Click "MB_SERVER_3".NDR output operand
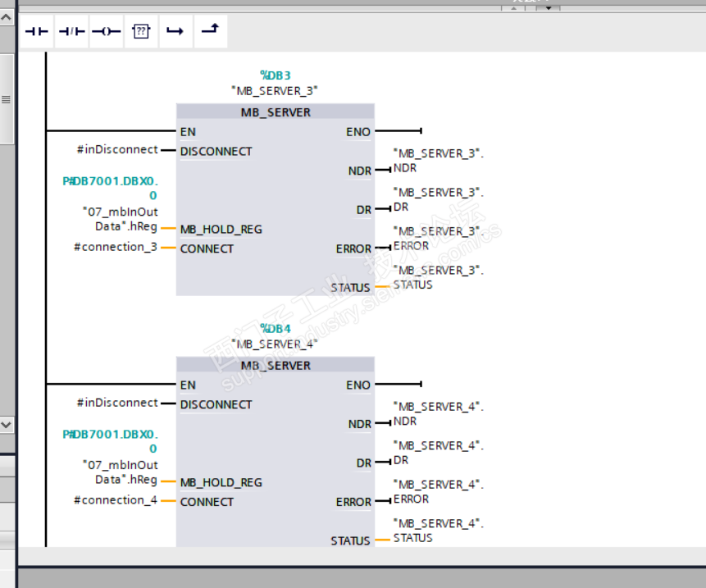The width and height of the screenshot is (706, 588). (439, 161)
